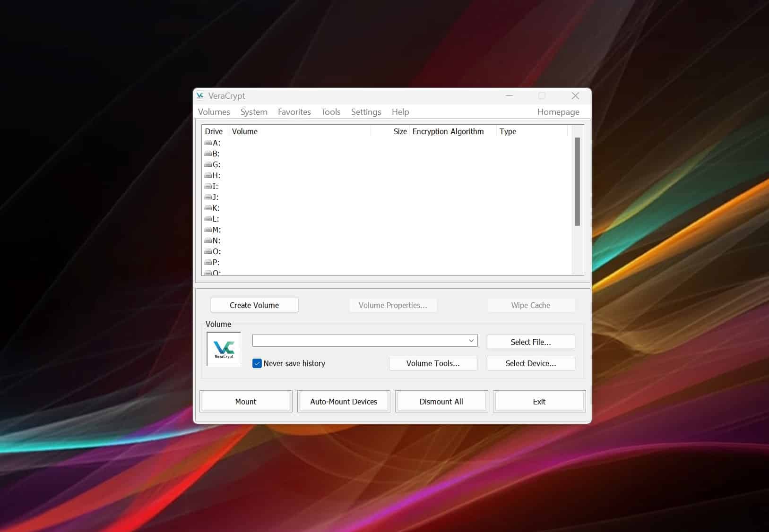Screen dimensions: 769x532
Task: Open the Volumes menu
Action: [214, 112]
